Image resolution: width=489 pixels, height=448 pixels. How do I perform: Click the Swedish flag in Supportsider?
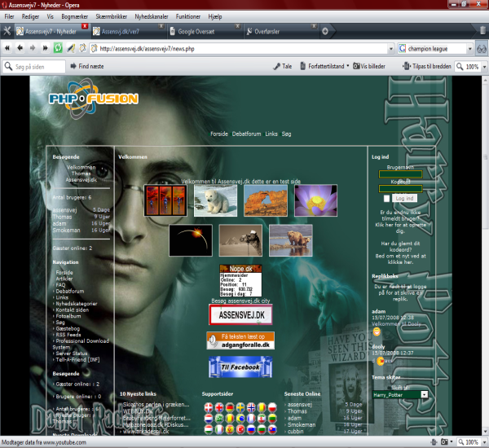pyautogui.click(x=240, y=407)
